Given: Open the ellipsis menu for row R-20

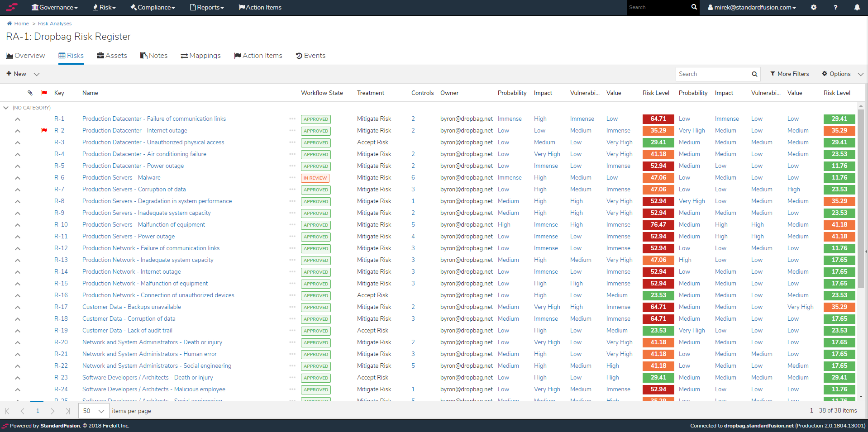Looking at the screenshot, I should (x=292, y=342).
